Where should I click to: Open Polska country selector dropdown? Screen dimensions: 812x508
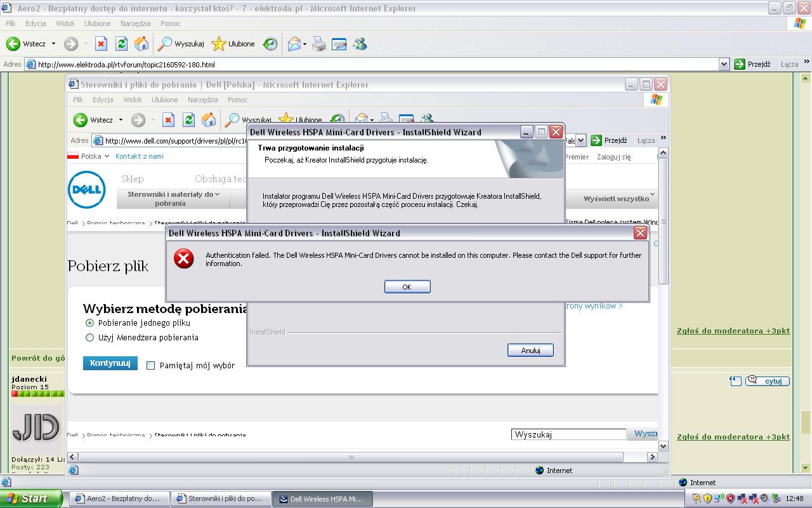[88, 156]
